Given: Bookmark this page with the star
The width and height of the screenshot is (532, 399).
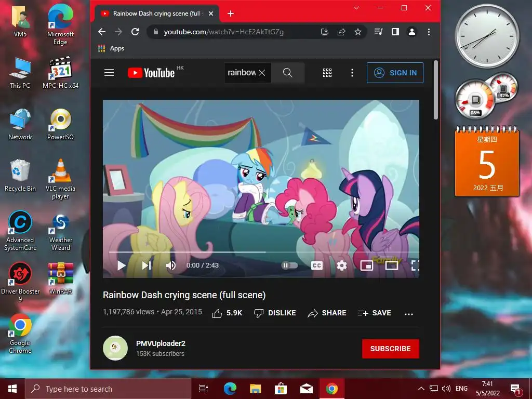Looking at the screenshot, I should [357, 32].
